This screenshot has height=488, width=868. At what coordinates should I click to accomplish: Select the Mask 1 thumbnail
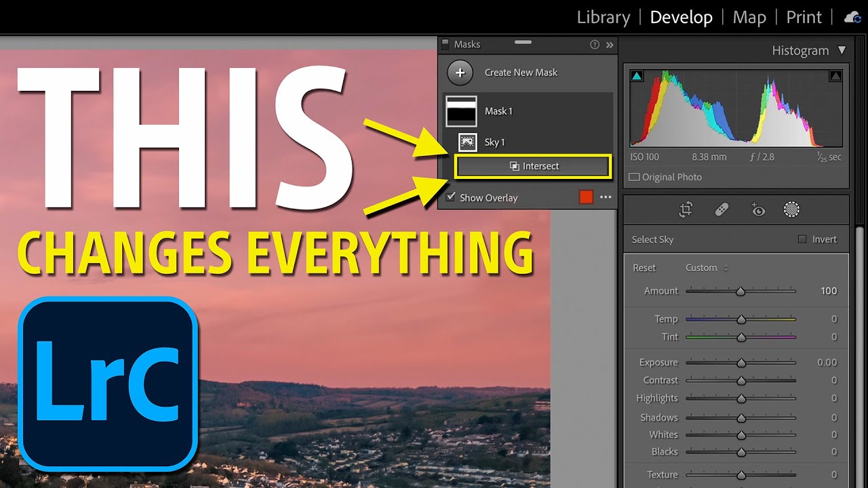(461, 111)
